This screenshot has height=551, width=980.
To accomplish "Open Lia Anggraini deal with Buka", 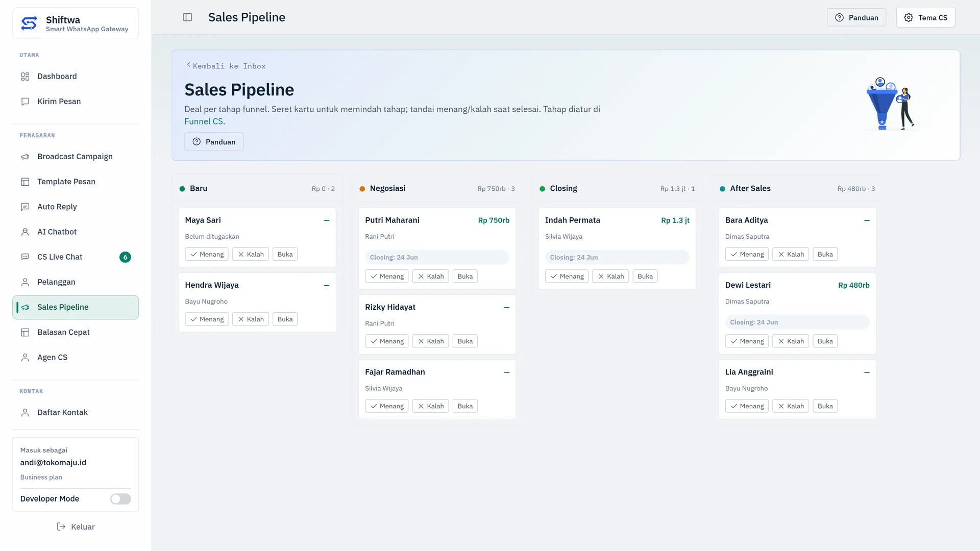I will [x=825, y=406].
